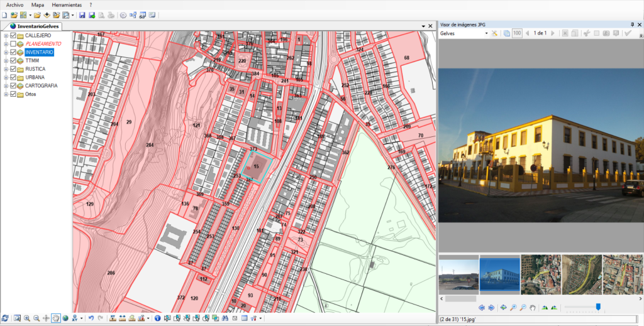Screen dimensions: 644x326
Task: Select the InventarioGelves tab
Action: pos(37,26)
